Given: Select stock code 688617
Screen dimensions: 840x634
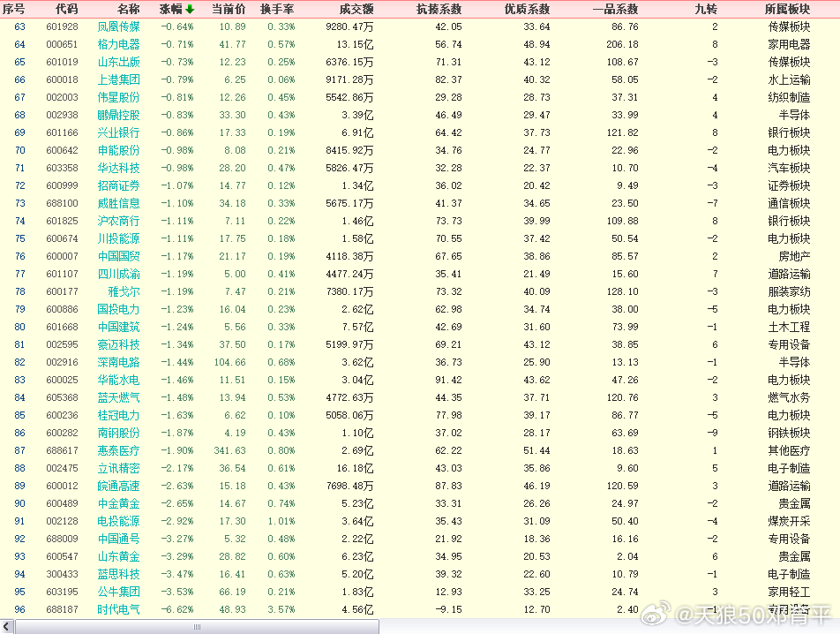Looking at the screenshot, I should click(x=62, y=450).
